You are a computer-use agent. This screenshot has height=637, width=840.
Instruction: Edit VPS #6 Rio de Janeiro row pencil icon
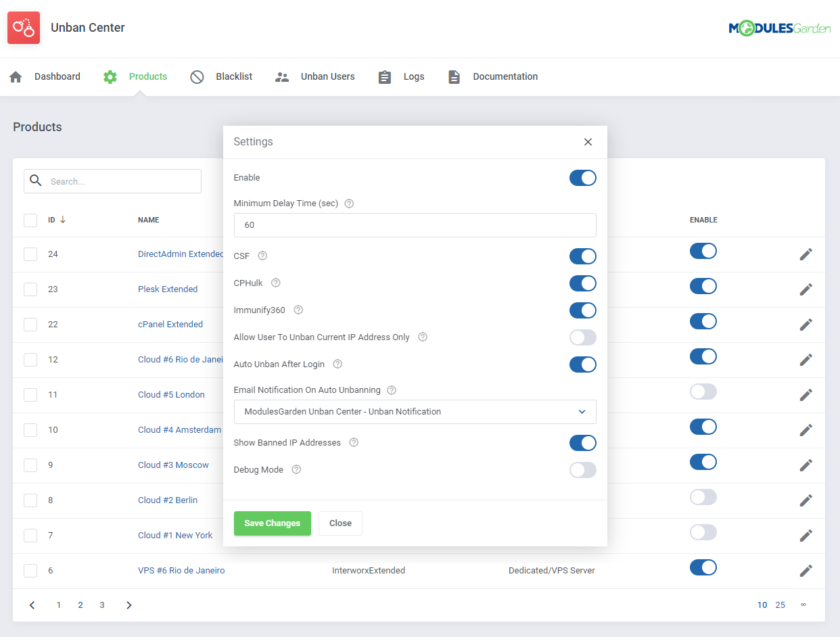click(806, 571)
